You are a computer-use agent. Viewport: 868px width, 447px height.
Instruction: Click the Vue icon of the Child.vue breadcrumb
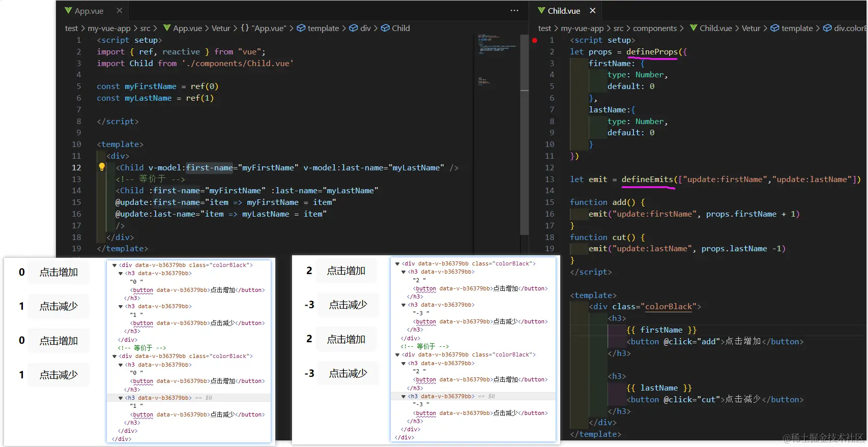click(693, 28)
